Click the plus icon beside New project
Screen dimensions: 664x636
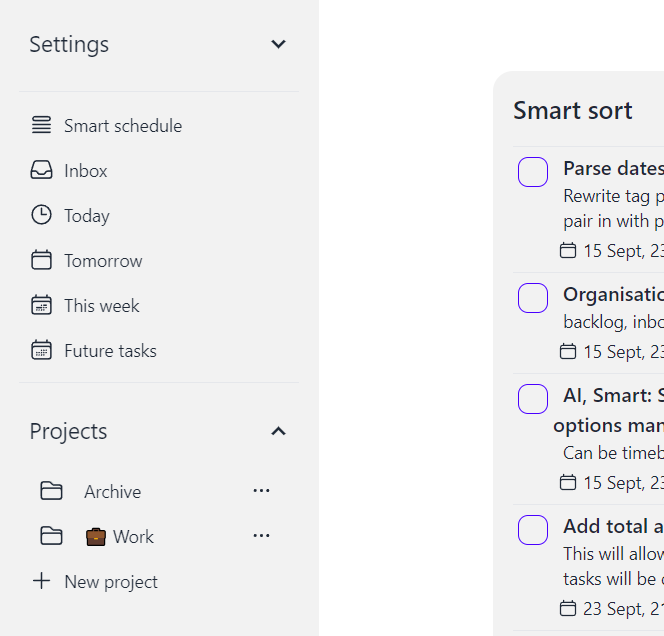pos(41,581)
